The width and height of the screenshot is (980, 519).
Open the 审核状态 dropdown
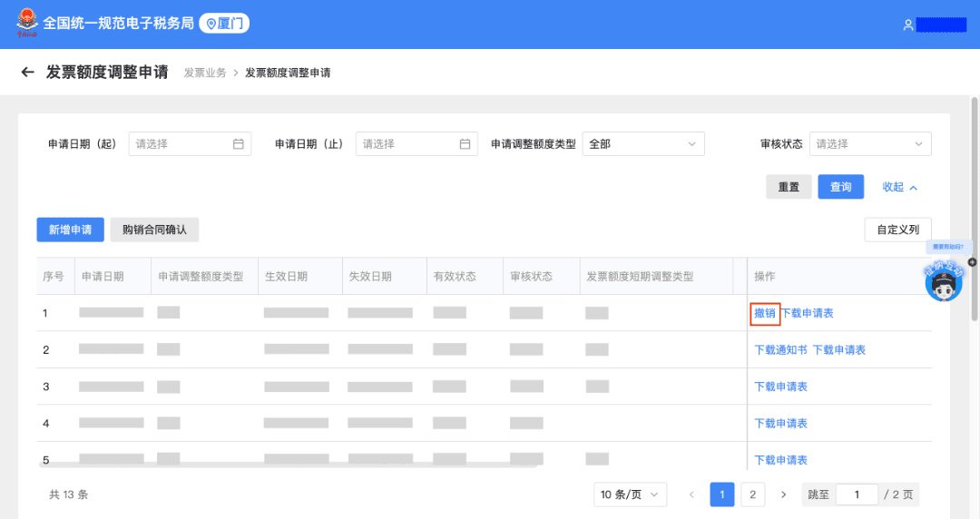click(x=869, y=143)
